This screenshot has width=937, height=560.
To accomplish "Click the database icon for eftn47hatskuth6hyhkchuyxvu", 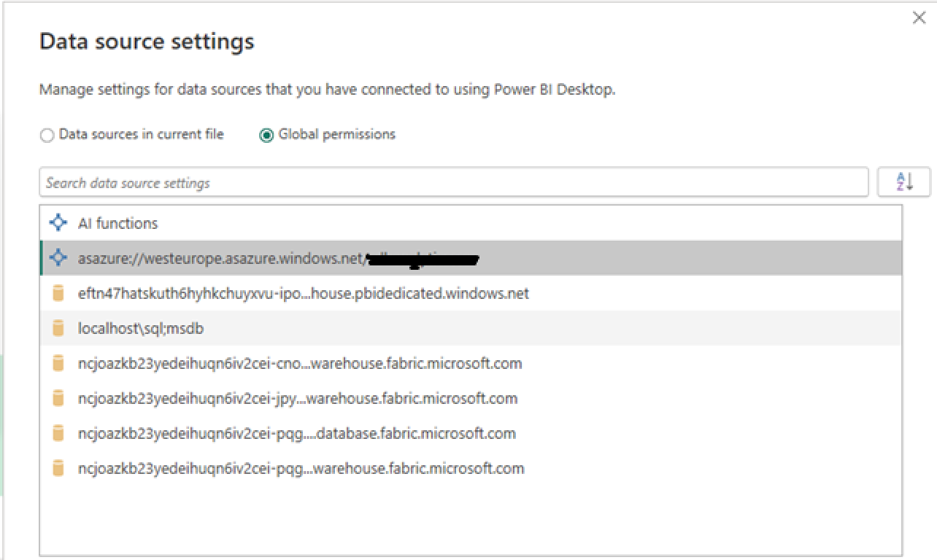I will coord(58,293).
